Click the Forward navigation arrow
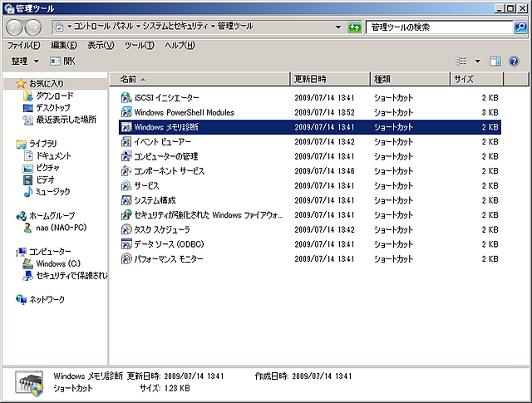 tap(33, 27)
